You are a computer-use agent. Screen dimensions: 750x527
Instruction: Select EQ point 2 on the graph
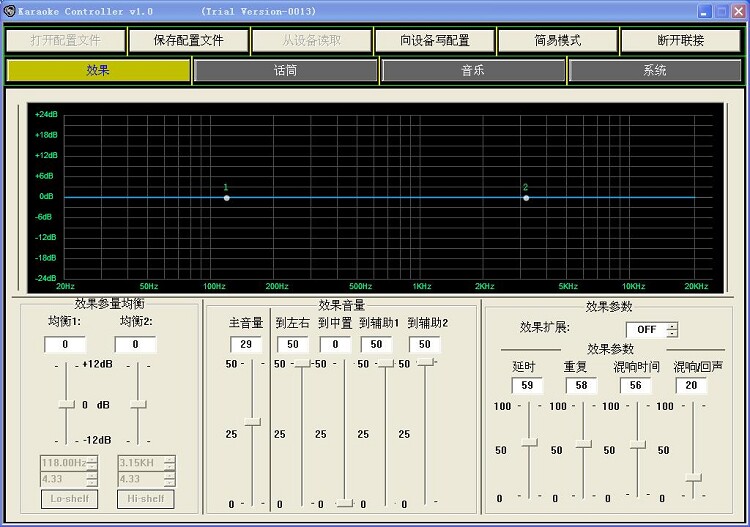coord(526,198)
